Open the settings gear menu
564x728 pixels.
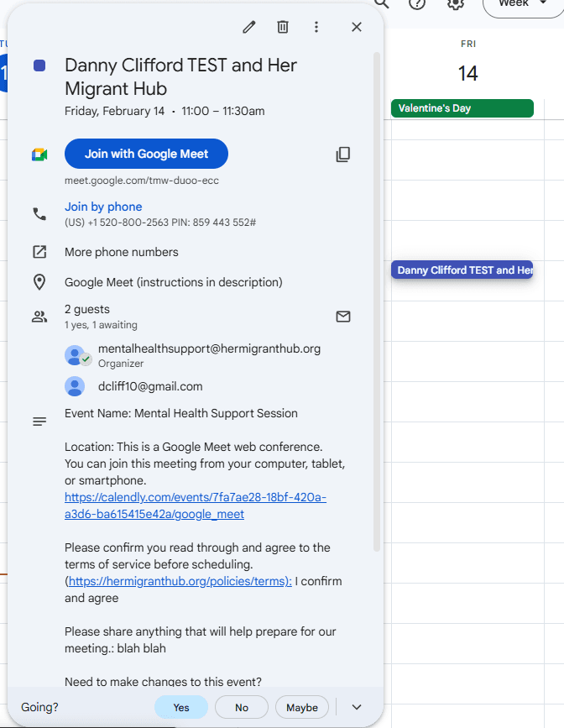click(456, 3)
